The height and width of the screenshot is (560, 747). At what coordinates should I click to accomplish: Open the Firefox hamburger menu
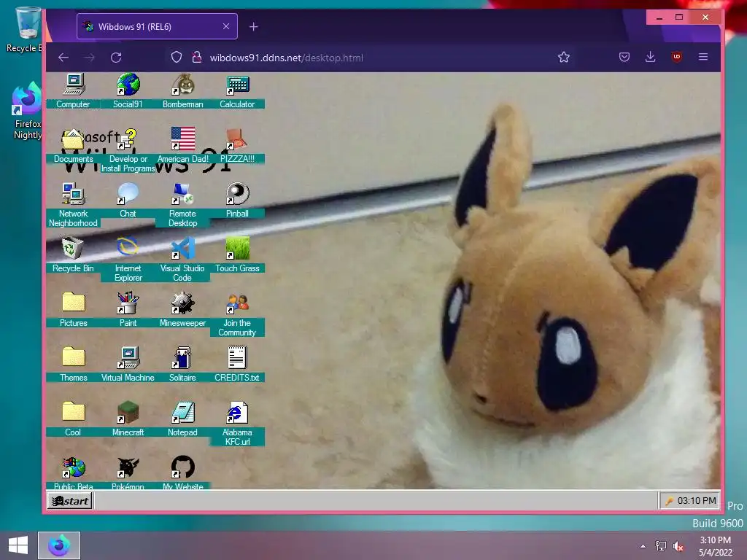703,57
